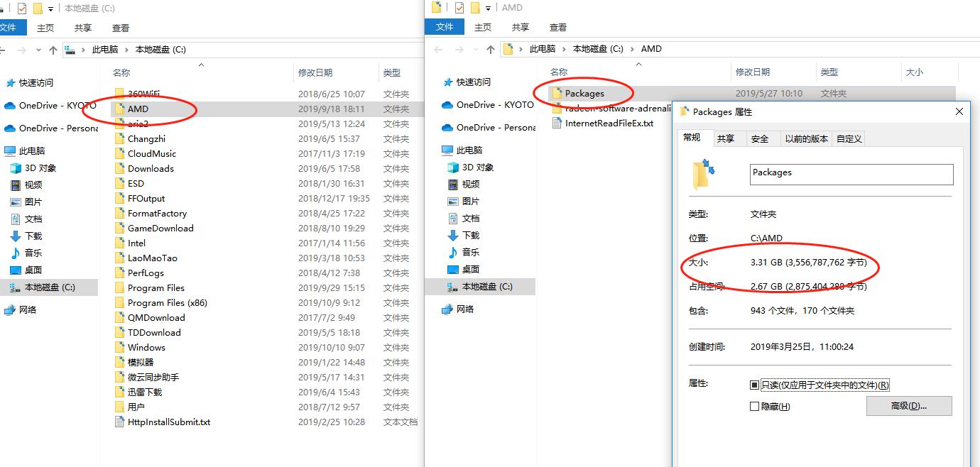
Task: Click the 名称 column sort chevron
Action: 200,64
